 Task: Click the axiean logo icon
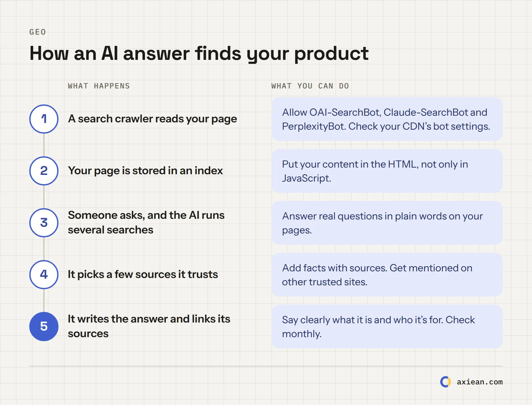click(x=446, y=382)
